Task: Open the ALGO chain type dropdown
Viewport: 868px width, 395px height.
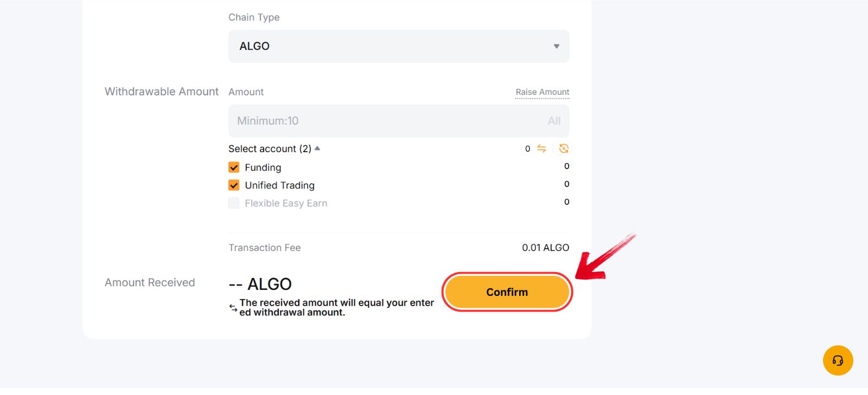Action: coord(398,47)
